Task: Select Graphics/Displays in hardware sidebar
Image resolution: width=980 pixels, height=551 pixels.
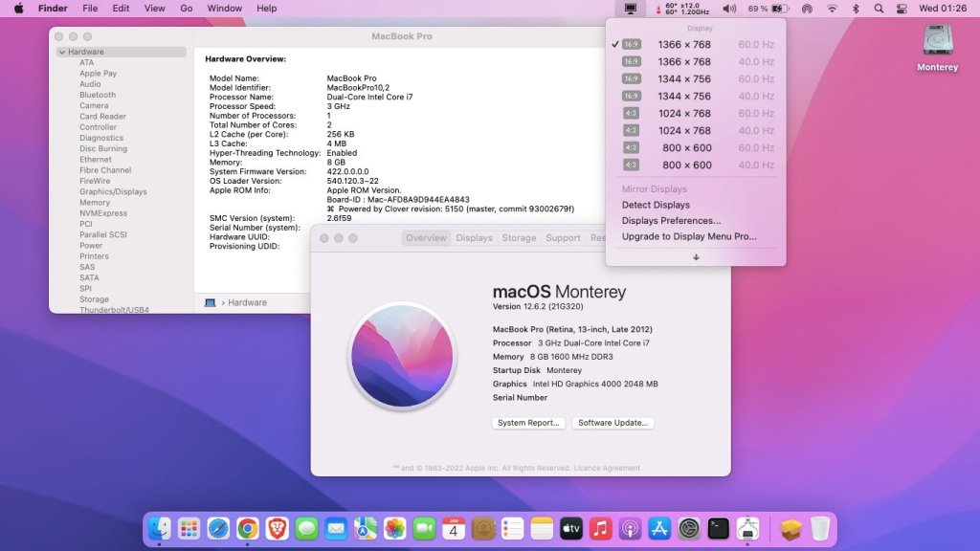Action: (x=113, y=191)
